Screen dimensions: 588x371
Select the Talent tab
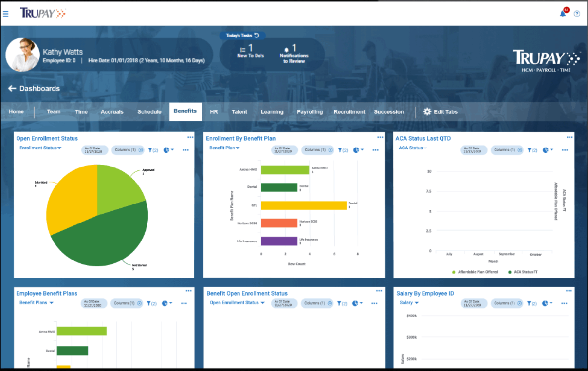click(239, 111)
